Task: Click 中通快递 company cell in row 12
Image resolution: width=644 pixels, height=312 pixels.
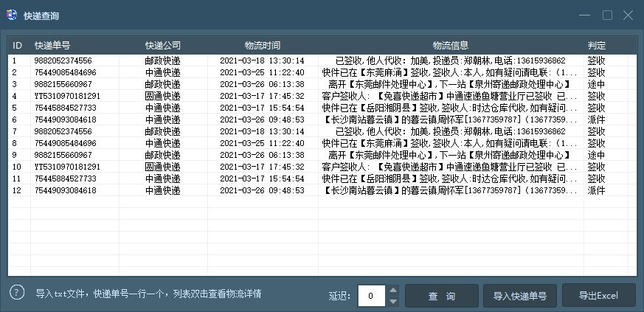Action: 163,191
